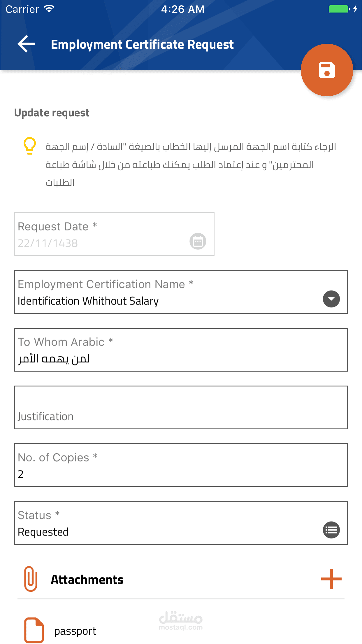This screenshot has width=362, height=644.
Task: Click the yellow lightbulb hint icon
Action: [29, 146]
